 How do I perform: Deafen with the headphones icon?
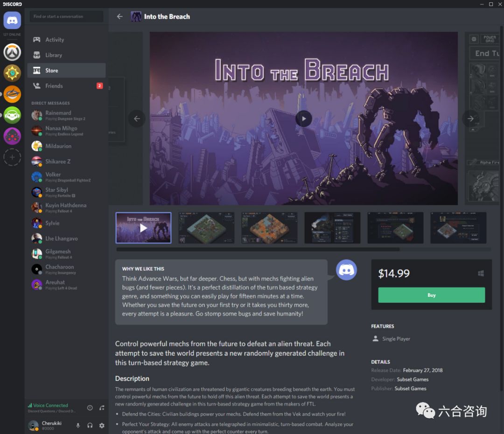coord(90,425)
